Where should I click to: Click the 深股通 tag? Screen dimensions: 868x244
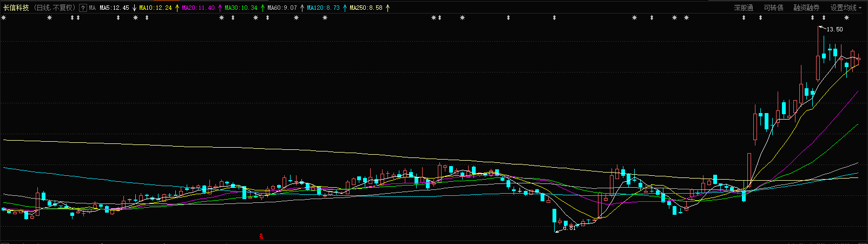click(x=744, y=8)
